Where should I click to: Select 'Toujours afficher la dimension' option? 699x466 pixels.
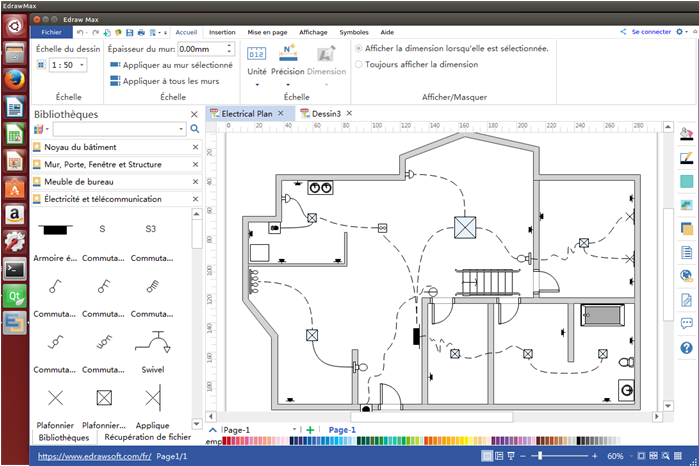pos(359,64)
